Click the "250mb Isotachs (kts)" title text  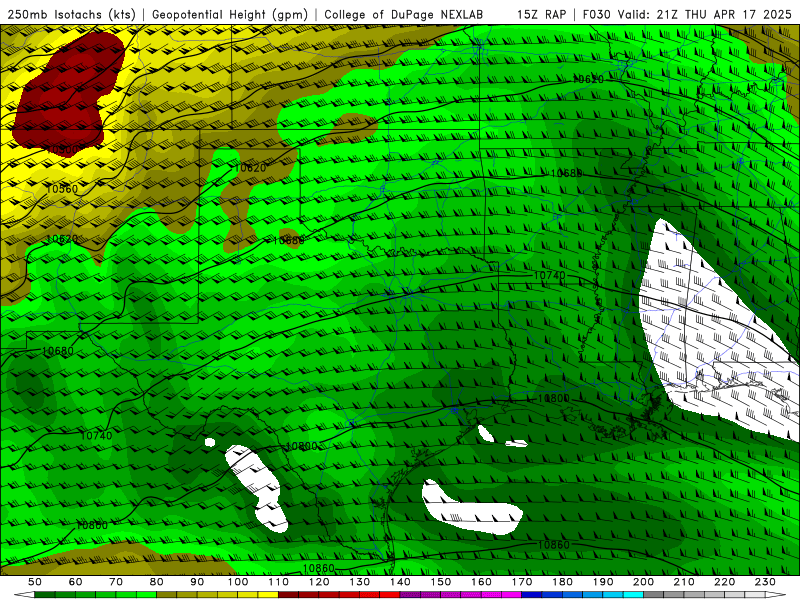tap(71, 15)
